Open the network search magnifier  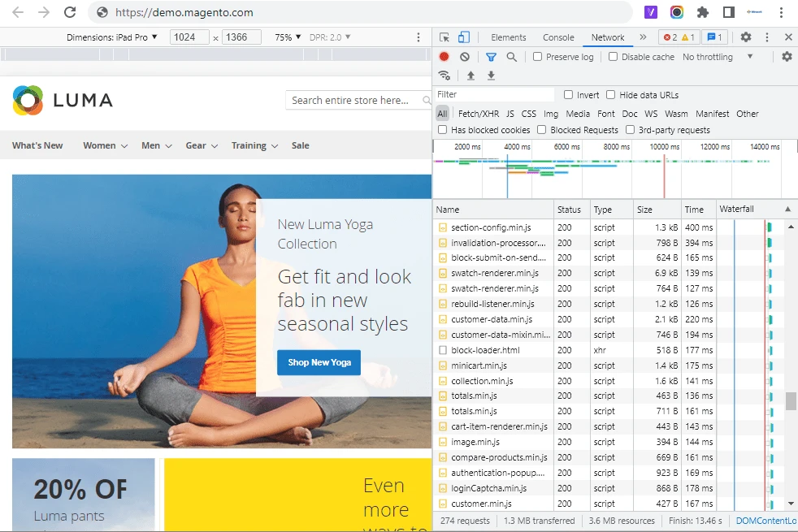[511, 57]
